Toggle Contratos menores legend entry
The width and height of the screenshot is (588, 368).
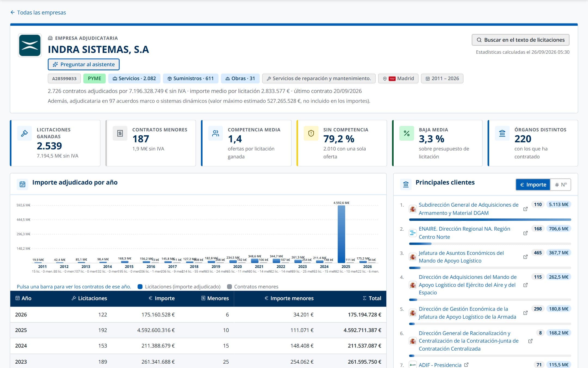253,286
